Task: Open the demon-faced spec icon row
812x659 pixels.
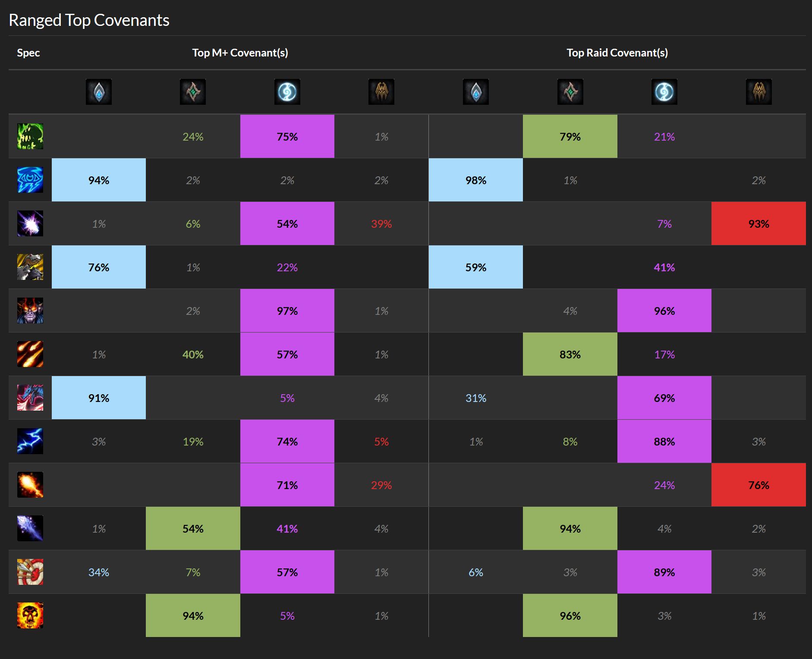Action: coord(30,311)
